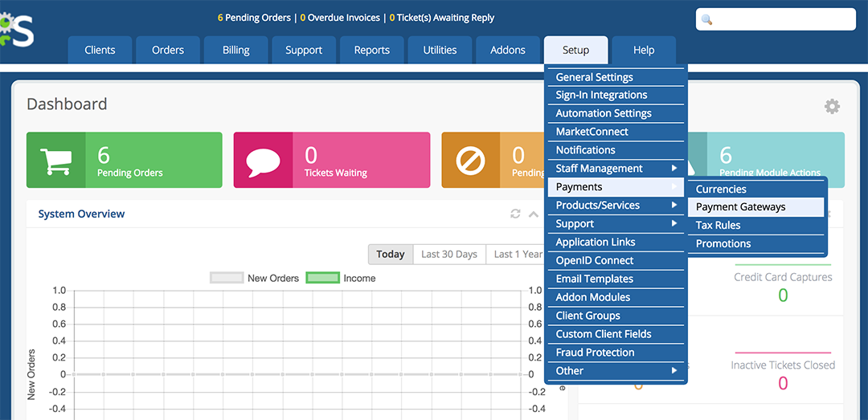Select Addon Modules menu item
The height and width of the screenshot is (420, 868).
pyautogui.click(x=616, y=297)
